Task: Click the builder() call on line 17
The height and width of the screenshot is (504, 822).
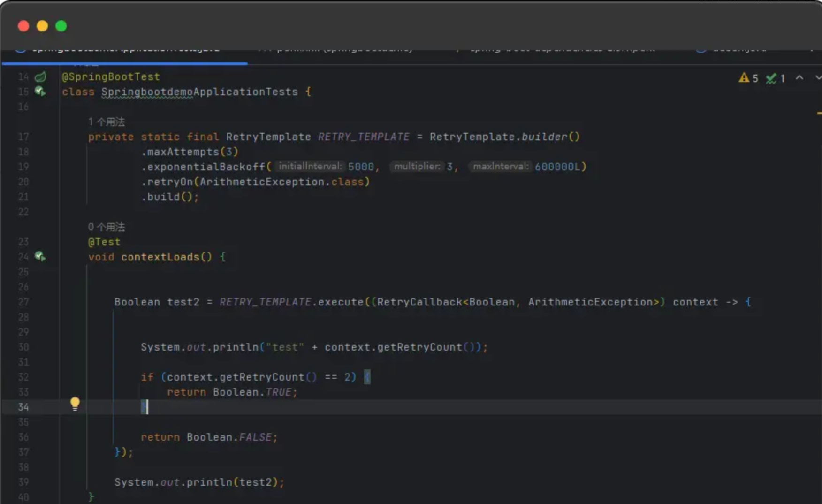Action: tap(551, 137)
